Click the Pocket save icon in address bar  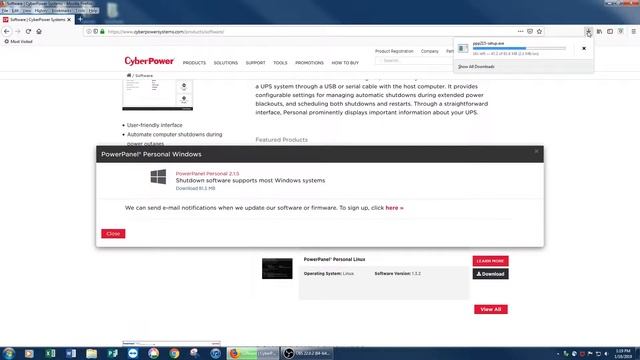(x=530, y=31)
